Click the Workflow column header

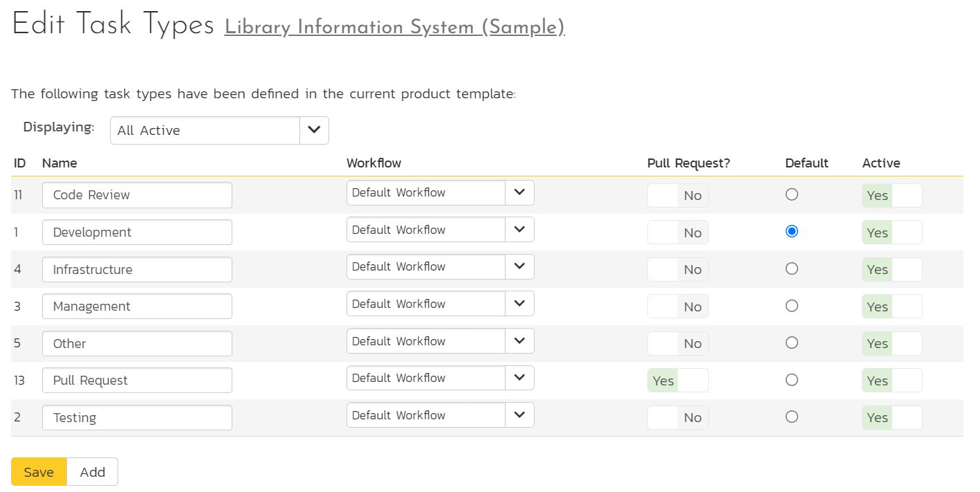pyautogui.click(x=373, y=163)
